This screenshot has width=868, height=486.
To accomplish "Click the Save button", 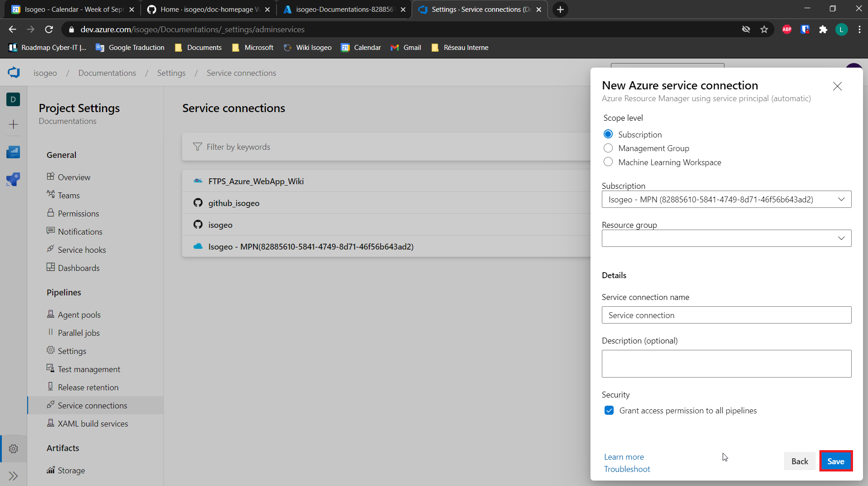I will [836, 461].
